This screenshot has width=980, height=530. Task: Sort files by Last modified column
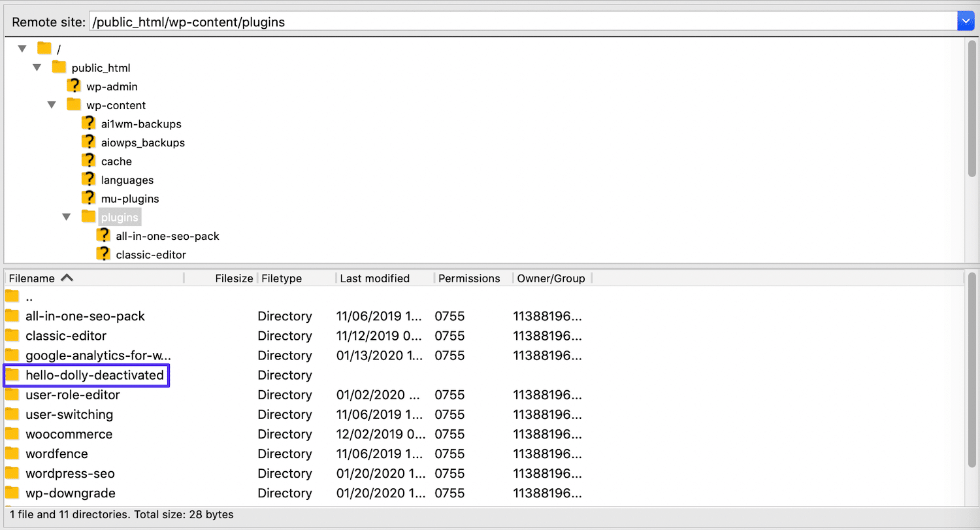(374, 278)
